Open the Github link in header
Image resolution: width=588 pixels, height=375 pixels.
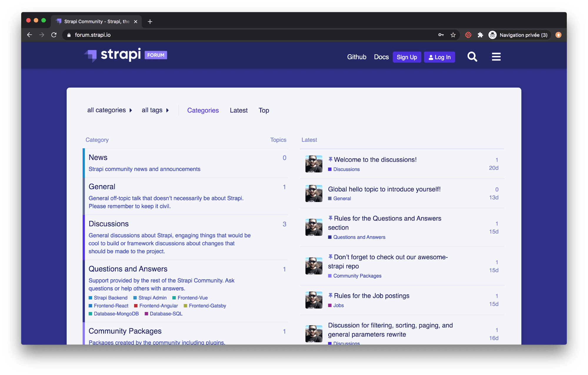357,57
